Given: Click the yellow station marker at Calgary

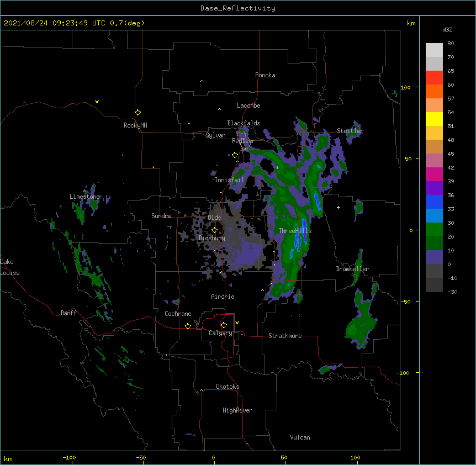Looking at the screenshot, I should [x=224, y=325].
